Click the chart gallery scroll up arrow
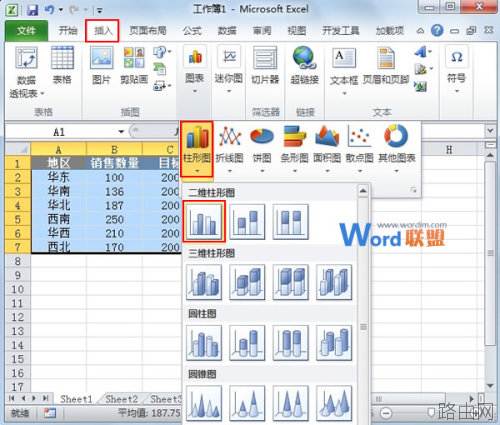Screen dimensions: 500x425 pos(363,191)
